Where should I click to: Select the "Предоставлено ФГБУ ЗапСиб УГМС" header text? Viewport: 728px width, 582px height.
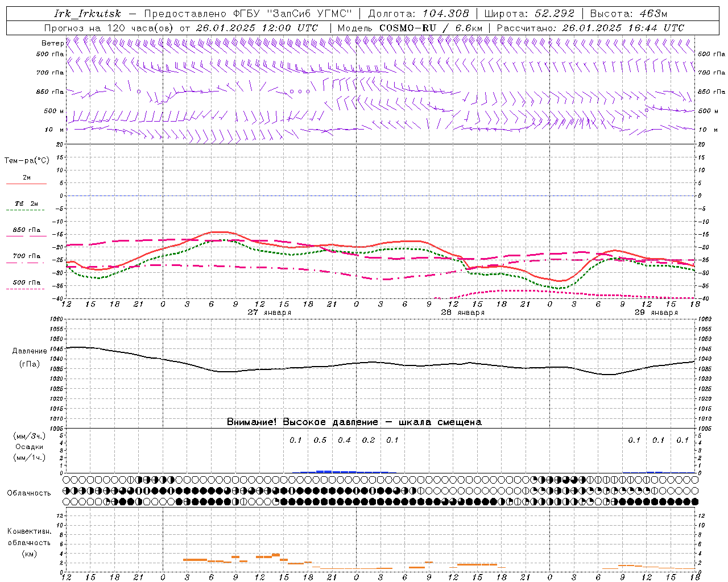pyautogui.click(x=248, y=14)
